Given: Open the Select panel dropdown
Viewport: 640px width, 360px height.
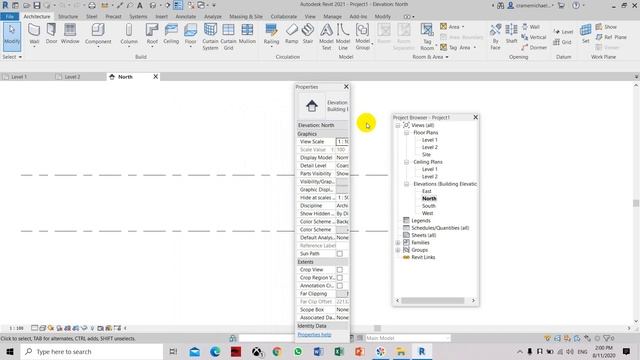Looking at the screenshot, I should point(12,57).
